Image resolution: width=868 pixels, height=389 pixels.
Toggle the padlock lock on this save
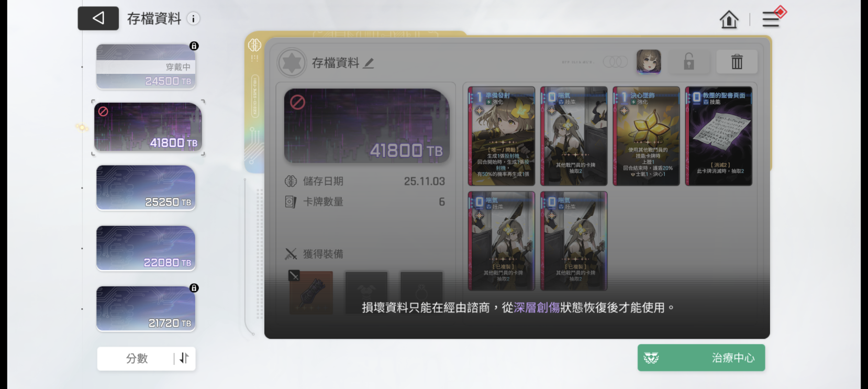[x=689, y=62]
